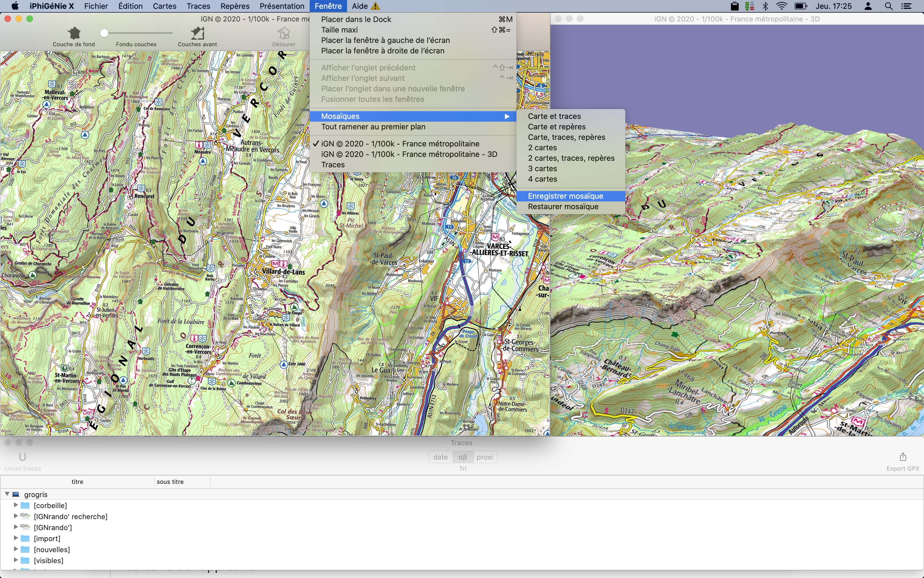This screenshot has width=924, height=578.
Task: Adjust the Fondu couches slider
Action: coord(104,33)
